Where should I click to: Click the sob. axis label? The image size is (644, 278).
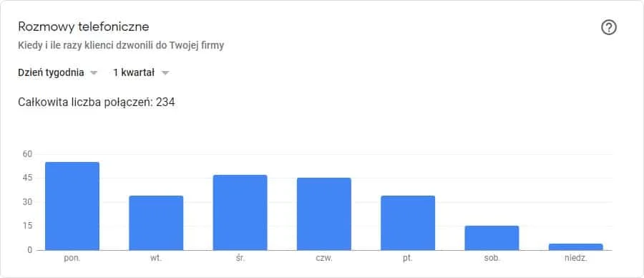(x=492, y=259)
